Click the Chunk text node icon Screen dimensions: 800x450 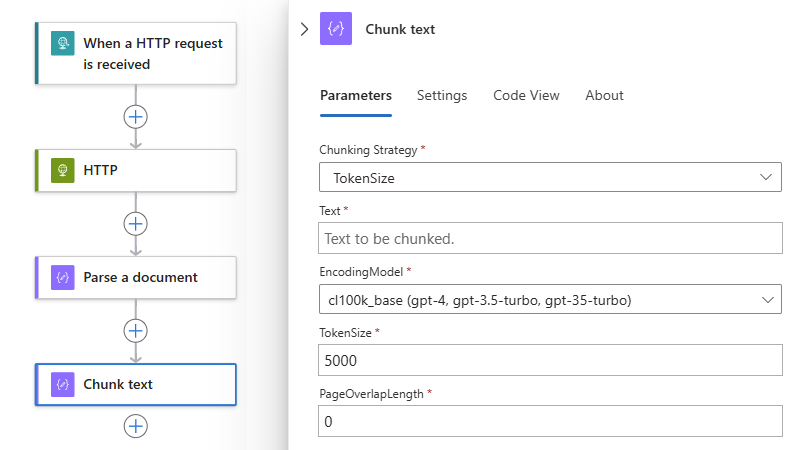pos(62,384)
